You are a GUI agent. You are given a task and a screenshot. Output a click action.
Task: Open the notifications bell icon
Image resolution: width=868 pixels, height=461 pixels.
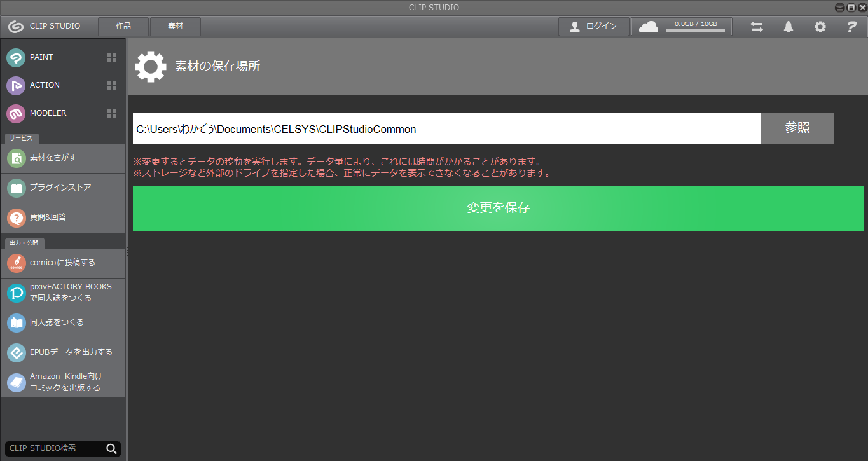click(789, 27)
